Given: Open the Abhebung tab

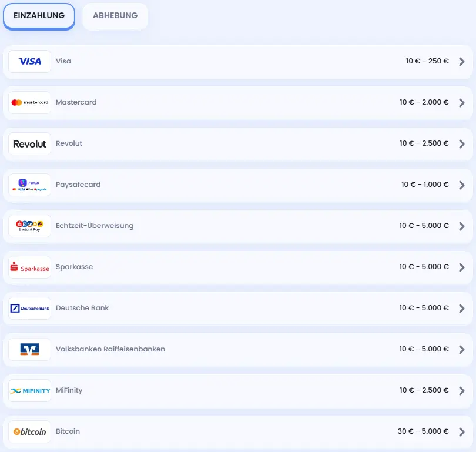Looking at the screenshot, I should coord(115,16).
